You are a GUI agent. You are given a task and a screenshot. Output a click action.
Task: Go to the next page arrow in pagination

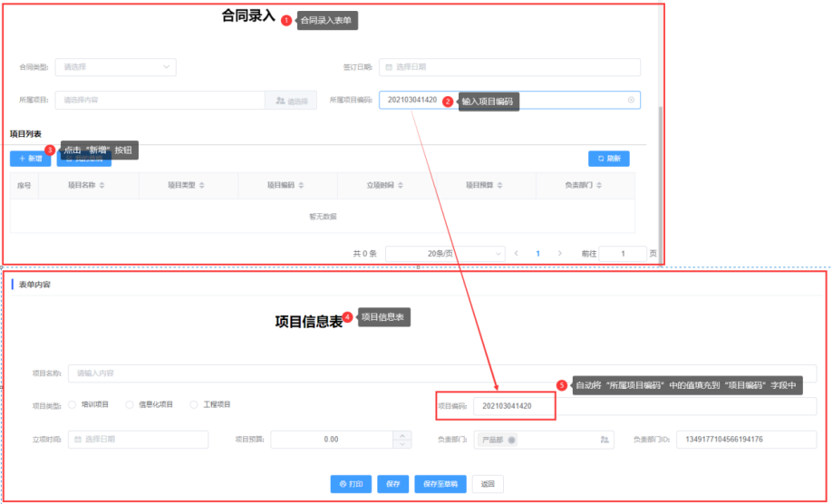(x=560, y=254)
